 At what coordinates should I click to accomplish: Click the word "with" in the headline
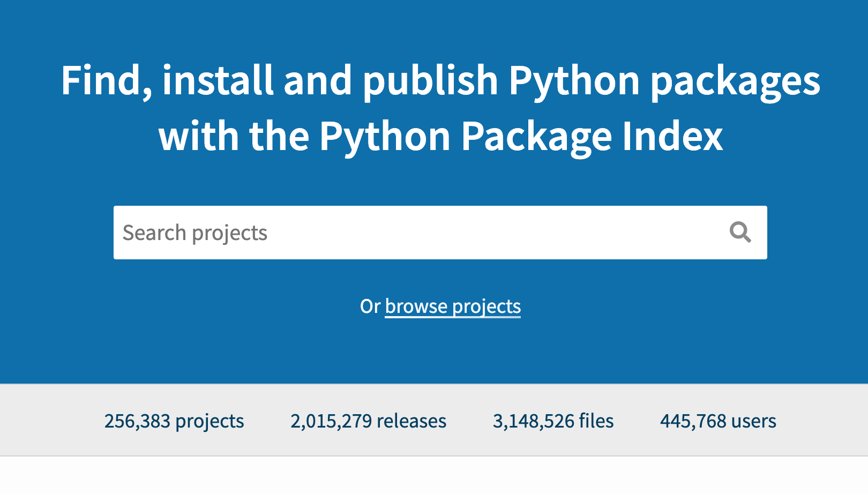click(x=198, y=136)
